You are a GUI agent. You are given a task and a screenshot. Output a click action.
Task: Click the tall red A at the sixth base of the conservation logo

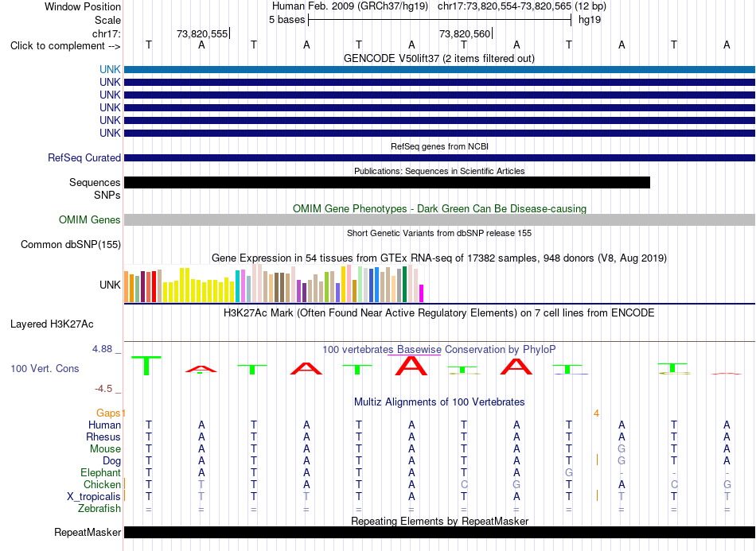click(x=411, y=366)
